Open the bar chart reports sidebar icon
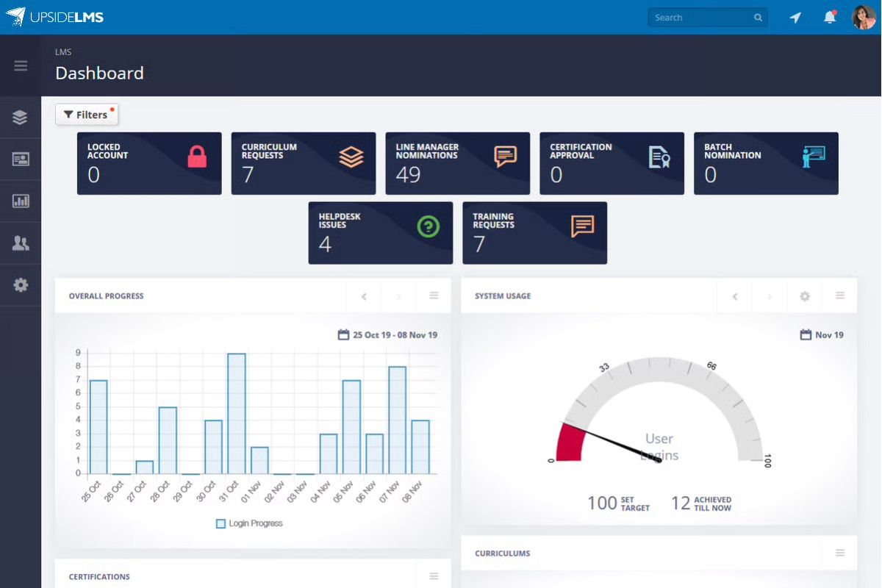The image size is (882, 588). (21, 201)
